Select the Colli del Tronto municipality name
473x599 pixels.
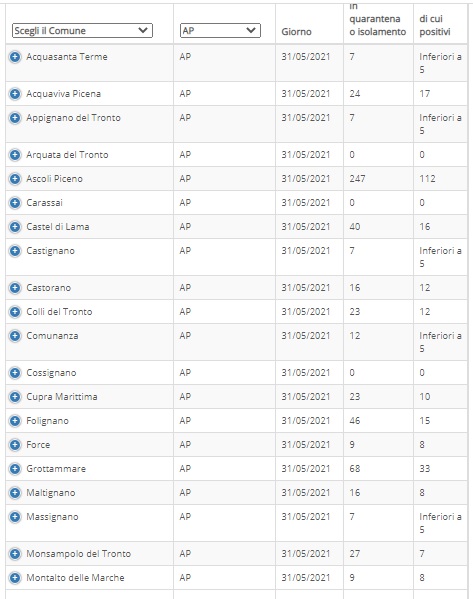59,312
